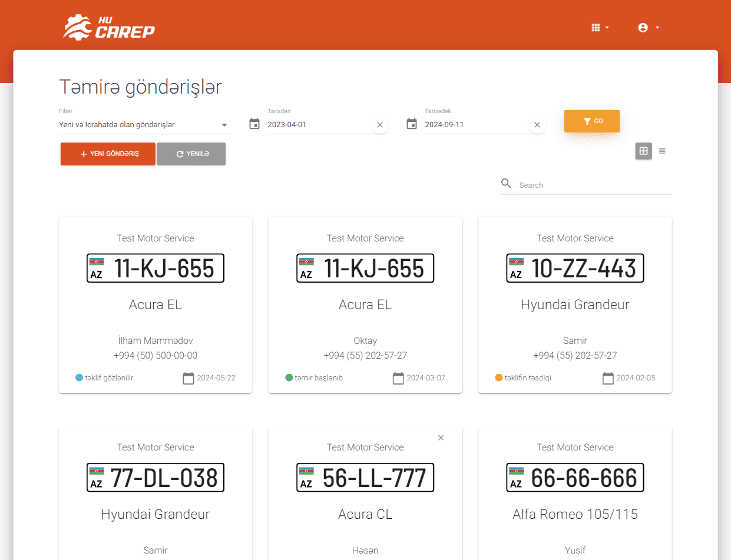Open the 56-LL-777 plate card

click(365, 478)
